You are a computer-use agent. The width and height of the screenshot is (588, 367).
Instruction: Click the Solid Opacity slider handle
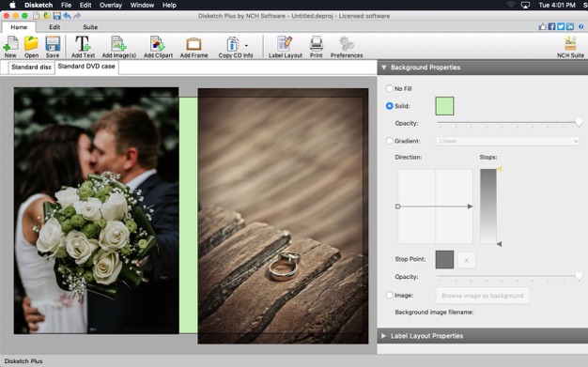point(579,122)
